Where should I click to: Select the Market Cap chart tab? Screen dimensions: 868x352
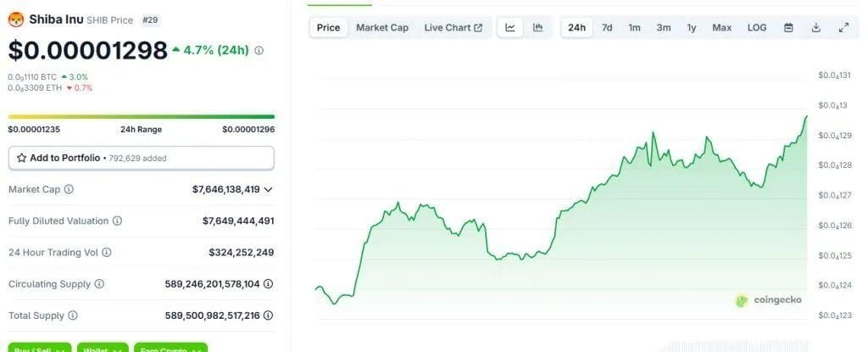pos(382,28)
